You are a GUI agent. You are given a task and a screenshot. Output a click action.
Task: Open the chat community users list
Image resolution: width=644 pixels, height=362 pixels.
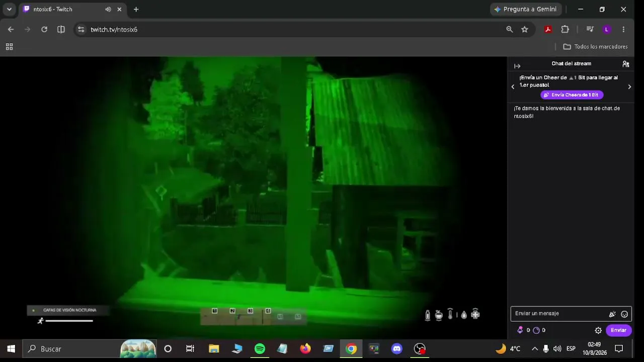(x=626, y=64)
